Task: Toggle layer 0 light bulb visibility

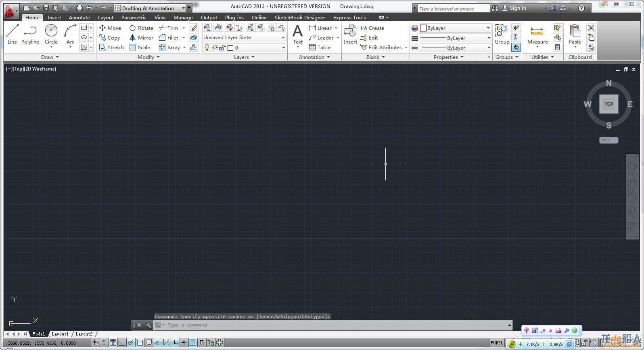Action: pos(207,48)
